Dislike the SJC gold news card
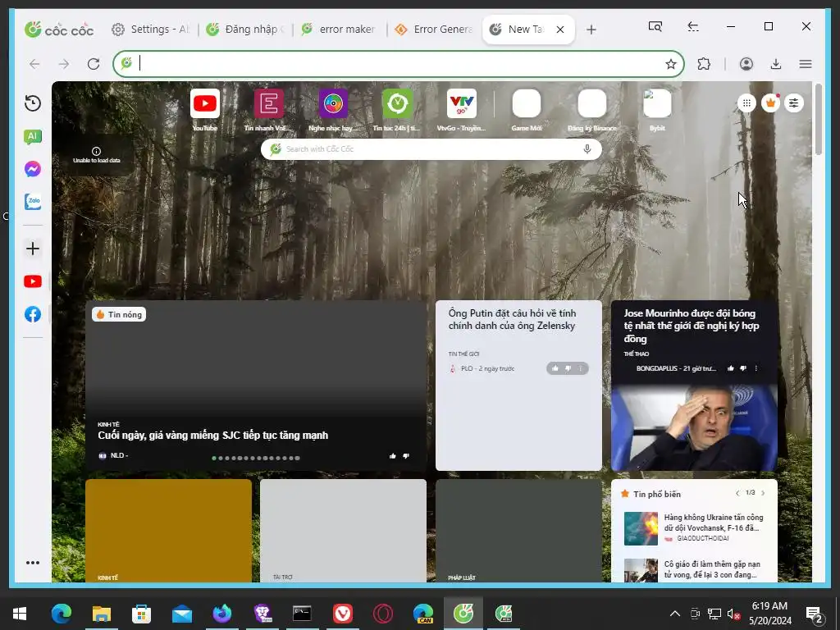 tap(405, 456)
